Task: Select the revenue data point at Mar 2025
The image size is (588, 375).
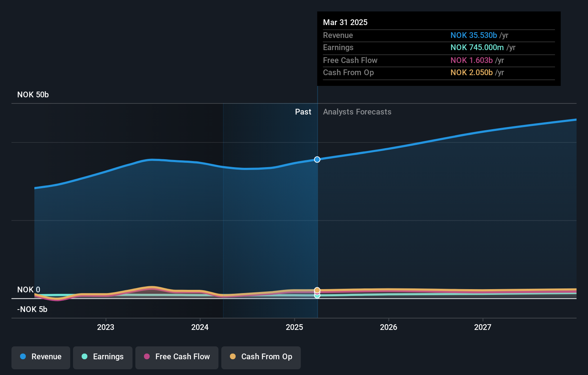Action: tap(317, 160)
